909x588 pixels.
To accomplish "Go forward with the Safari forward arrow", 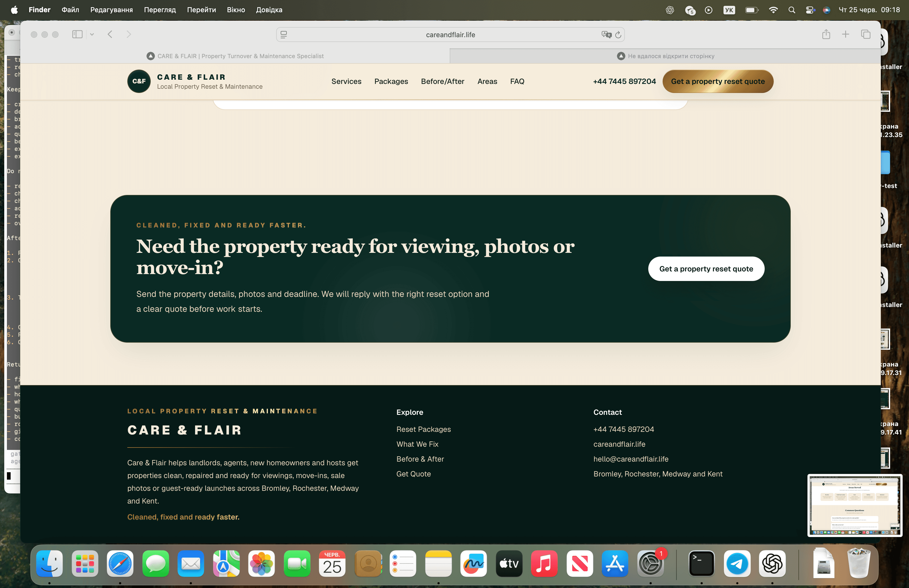I will (x=129, y=34).
